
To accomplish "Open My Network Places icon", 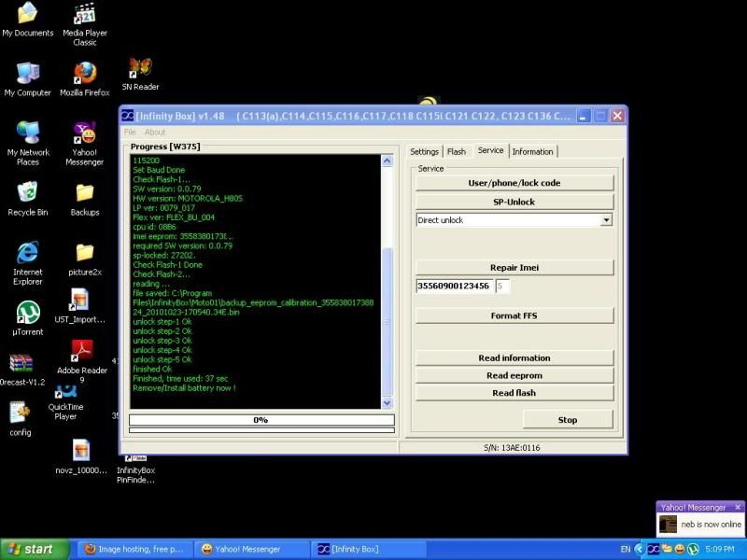I will pos(28,143).
